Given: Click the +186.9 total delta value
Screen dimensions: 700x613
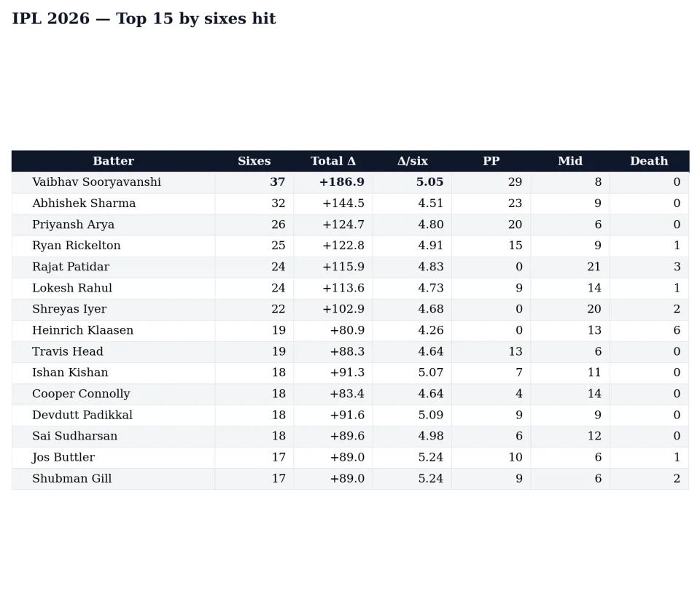Looking at the screenshot, I should pos(341,182).
